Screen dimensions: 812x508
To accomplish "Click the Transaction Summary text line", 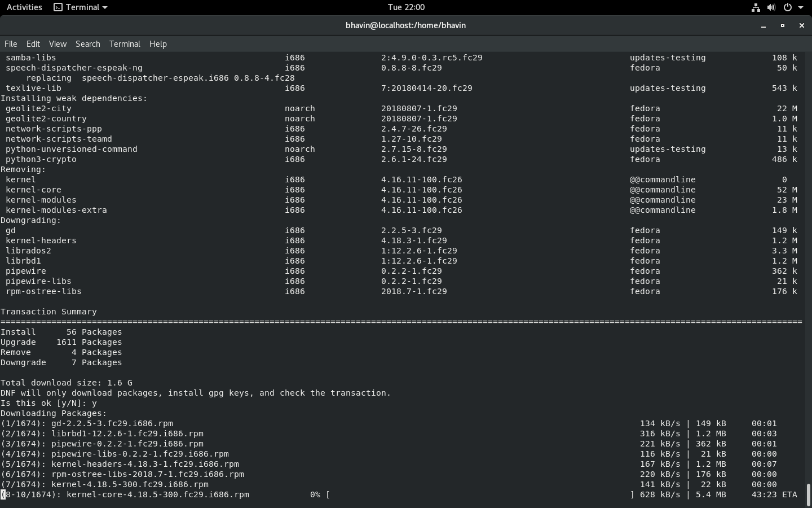I will [x=48, y=312].
